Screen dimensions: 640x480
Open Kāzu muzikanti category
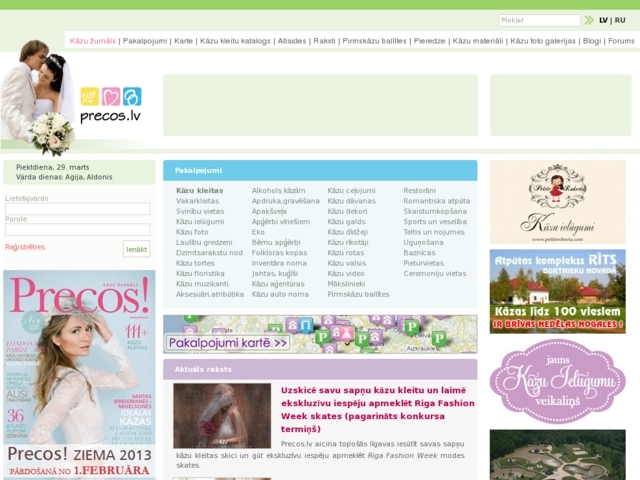coord(202,284)
